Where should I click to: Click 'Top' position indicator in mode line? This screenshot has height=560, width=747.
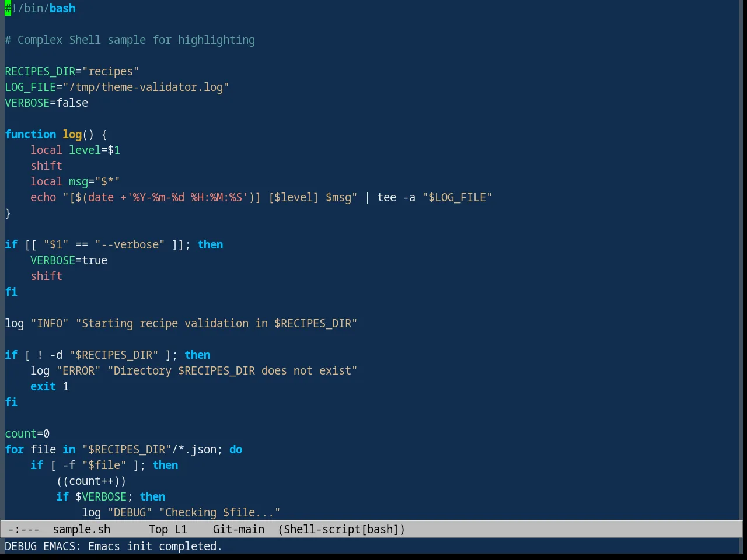pyautogui.click(x=158, y=530)
